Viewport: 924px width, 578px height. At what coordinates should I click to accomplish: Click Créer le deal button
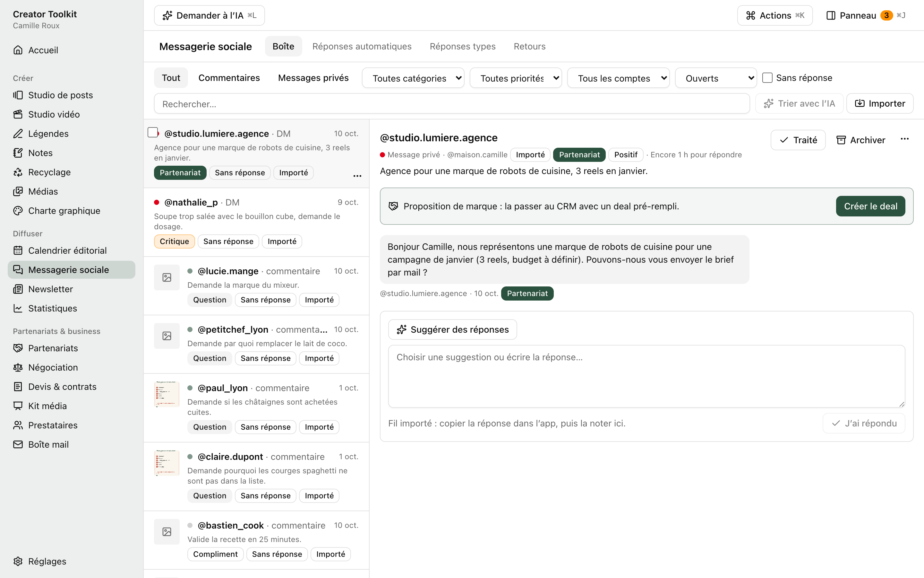point(870,206)
